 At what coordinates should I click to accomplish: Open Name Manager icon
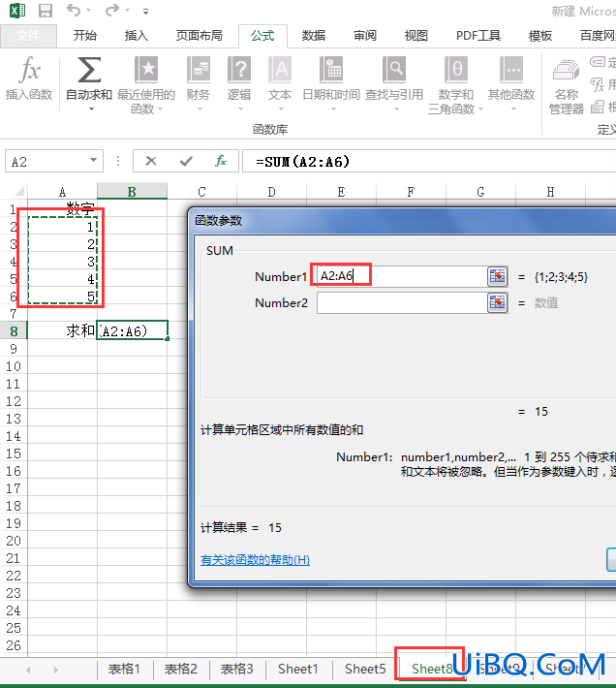tap(566, 70)
